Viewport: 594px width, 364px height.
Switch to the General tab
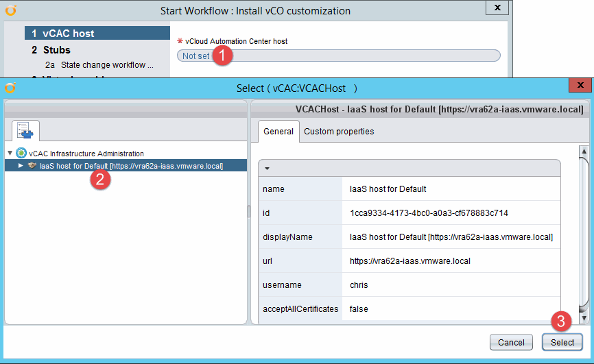pos(278,131)
